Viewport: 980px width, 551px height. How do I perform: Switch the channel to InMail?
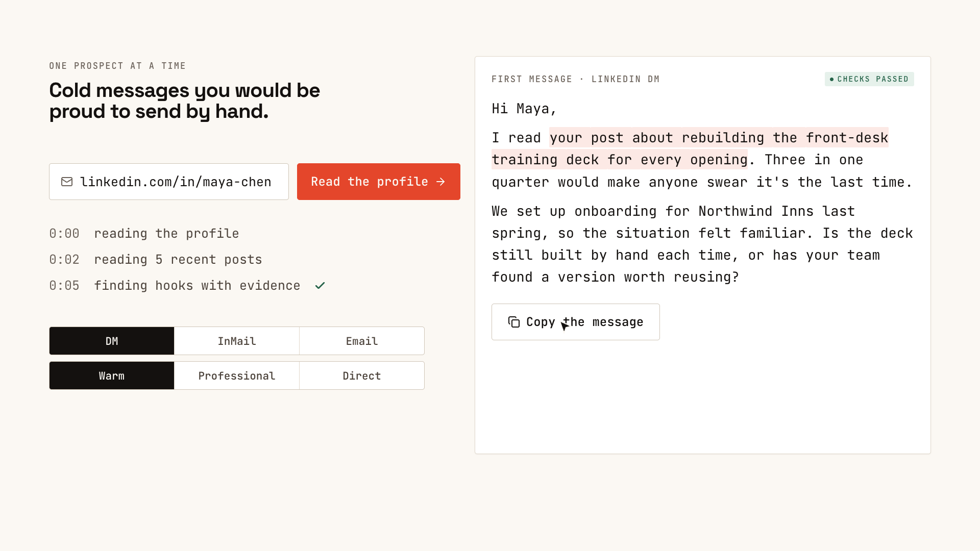pos(237,341)
